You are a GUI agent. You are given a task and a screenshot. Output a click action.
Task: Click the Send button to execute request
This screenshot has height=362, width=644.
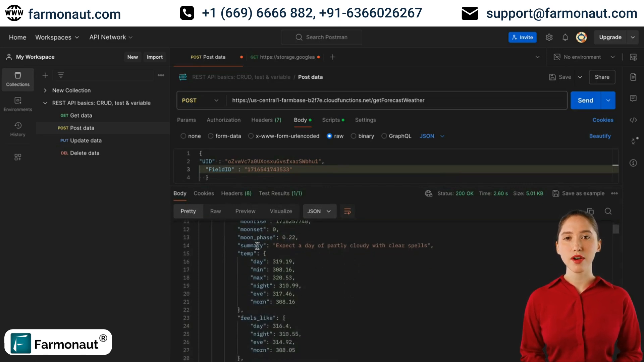[585, 100]
